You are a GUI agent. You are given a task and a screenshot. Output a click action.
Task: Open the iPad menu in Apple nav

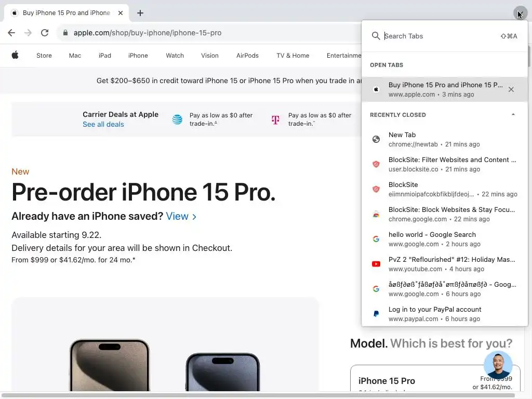pos(105,55)
